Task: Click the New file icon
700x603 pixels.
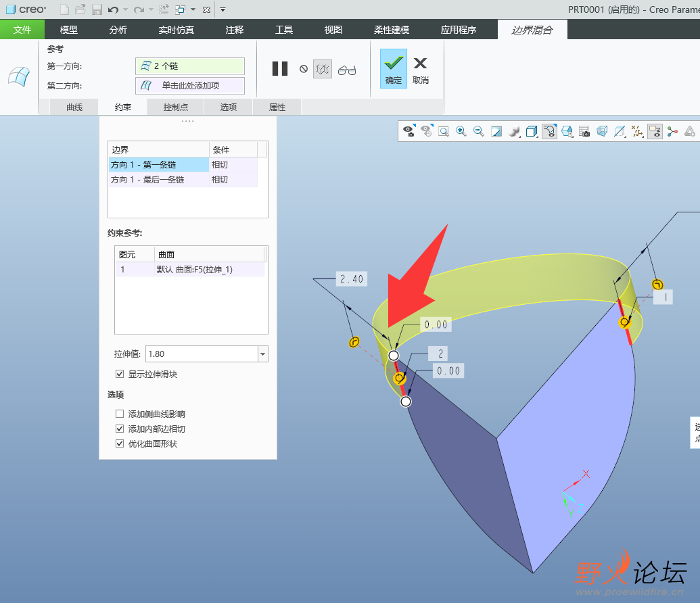Action: click(64, 9)
